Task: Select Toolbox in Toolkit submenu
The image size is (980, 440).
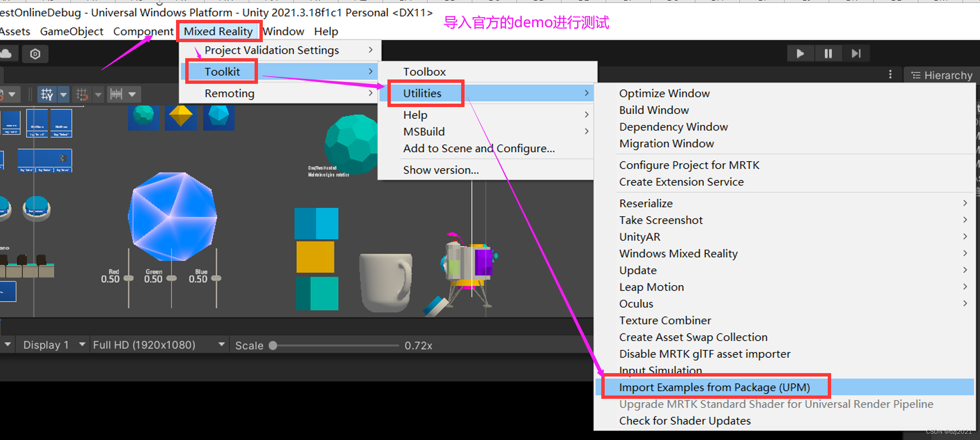Action: [486, 72]
